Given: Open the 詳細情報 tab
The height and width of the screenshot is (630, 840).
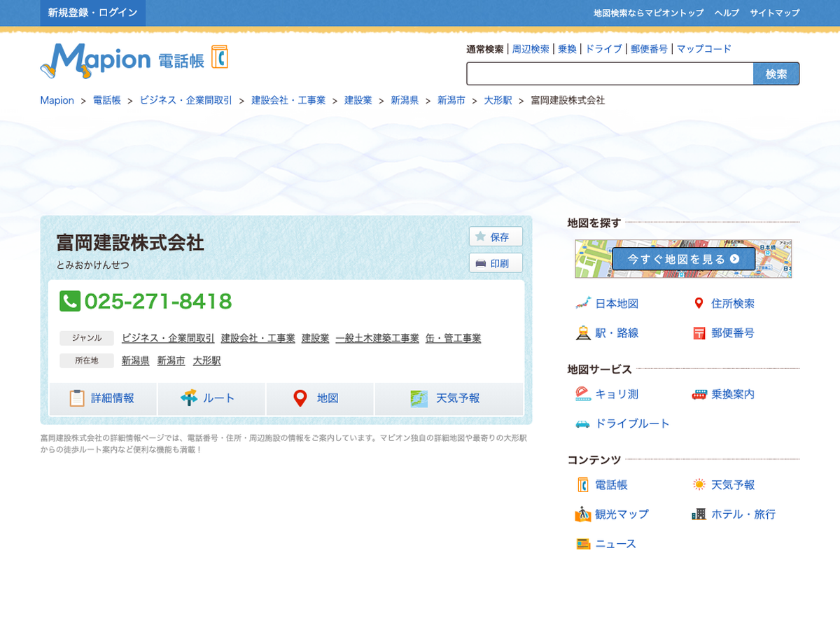Looking at the screenshot, I should click(x=103, y=398).
